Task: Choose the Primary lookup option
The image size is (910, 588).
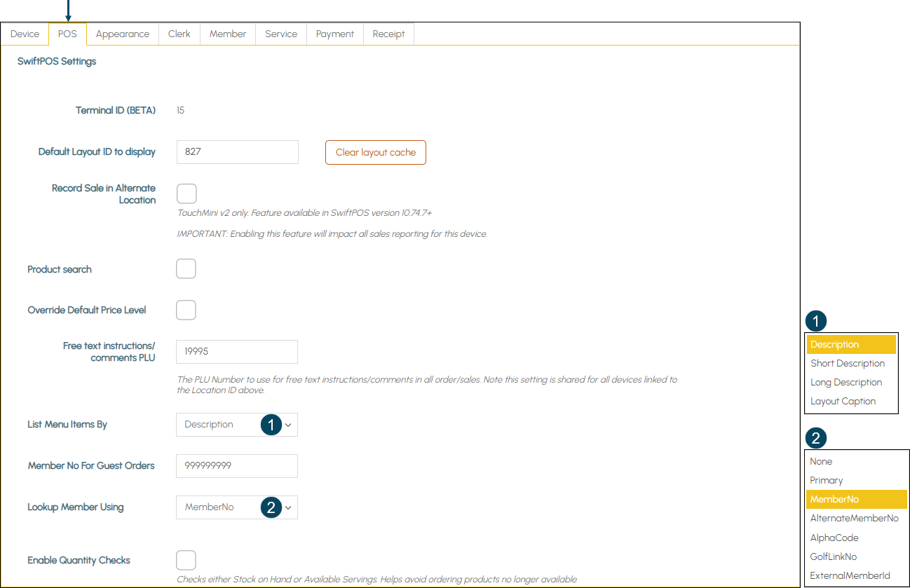Action: click(857, 480)
